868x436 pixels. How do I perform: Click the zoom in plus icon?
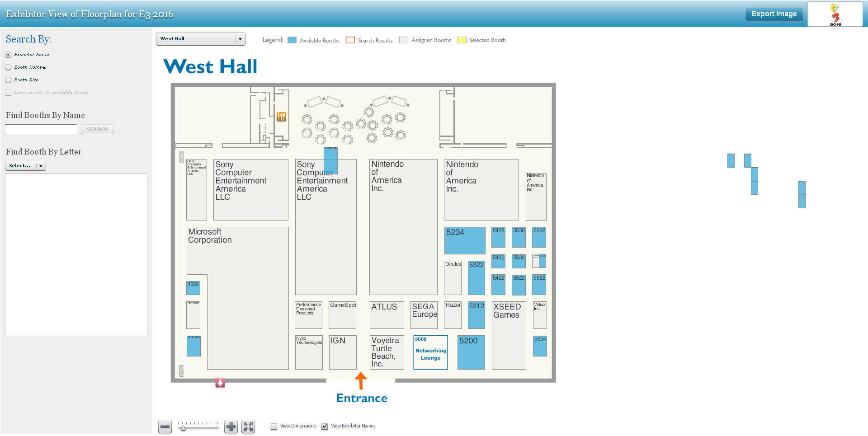tap(231, 427)
